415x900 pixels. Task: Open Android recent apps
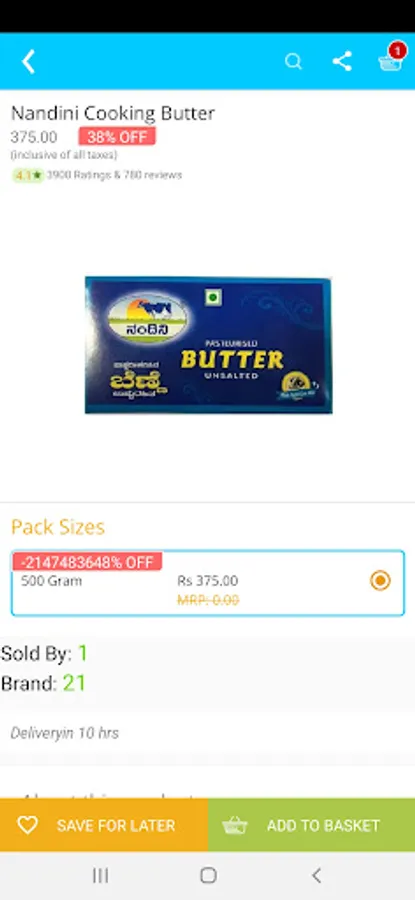coord(100,875)
